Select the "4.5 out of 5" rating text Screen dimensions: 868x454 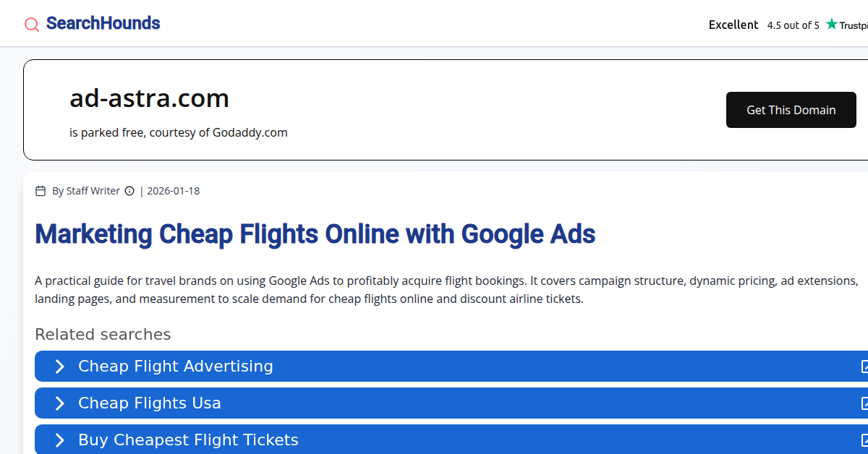coord(793,25)
